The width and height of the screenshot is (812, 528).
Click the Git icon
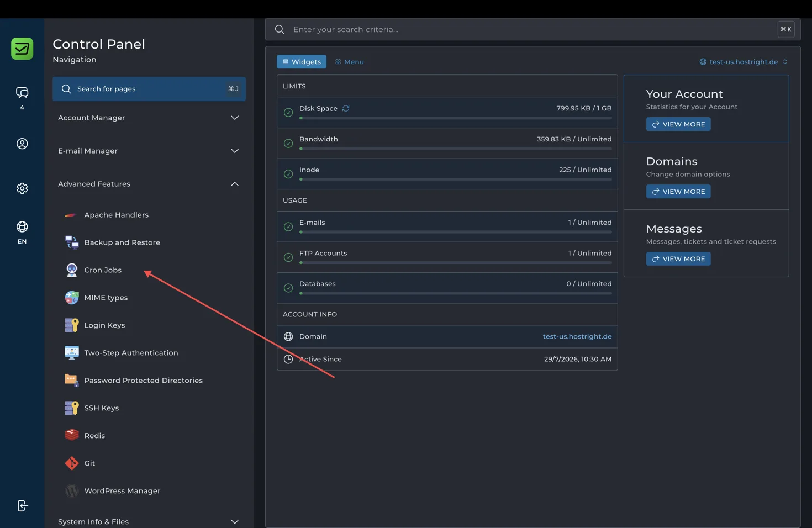point(72,463)
